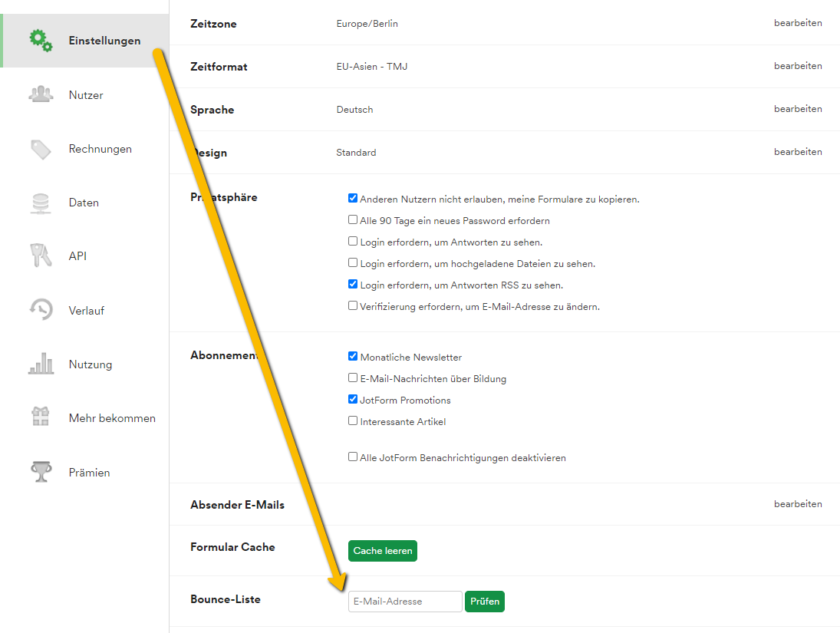
Task: Open Nutzer via the people icon
Action: [x=41, y=94]
